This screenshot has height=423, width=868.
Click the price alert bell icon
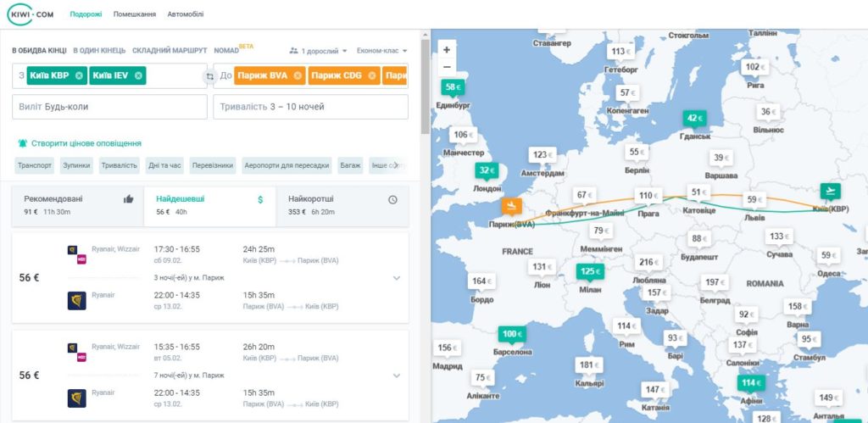pos(23,143)
